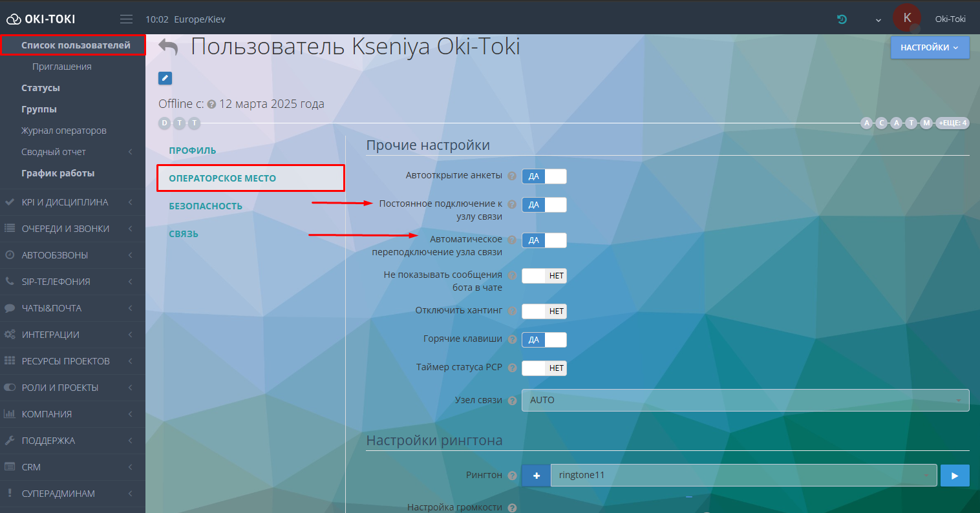This screenshot has height=513, width=980.
Task: Open Статусы page
Action: pyautogui.click(x=41, y=88)
